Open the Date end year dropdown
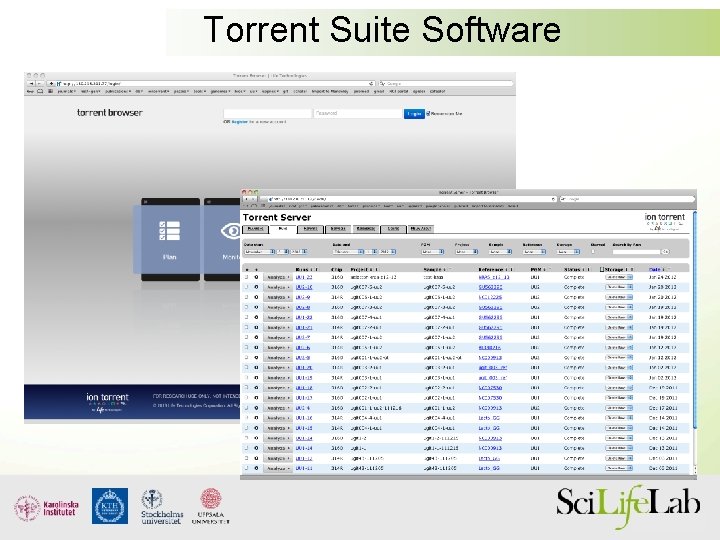 pyautogui.click(x=387, y=252)
